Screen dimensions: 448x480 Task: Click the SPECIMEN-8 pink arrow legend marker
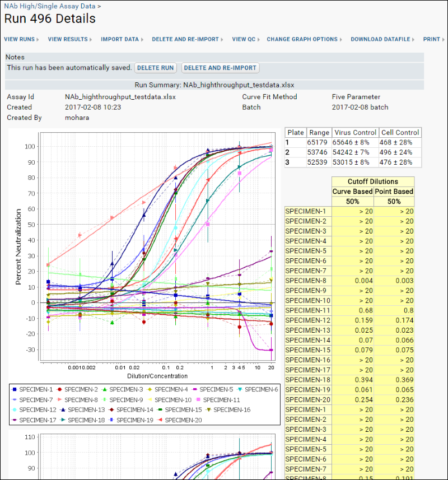[x=59, y=400]
